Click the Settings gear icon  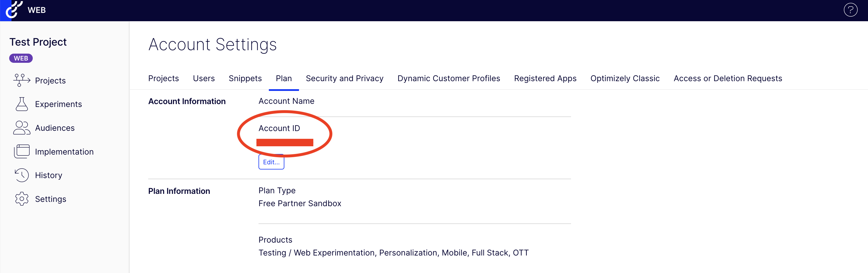click(x=22, y=199)
